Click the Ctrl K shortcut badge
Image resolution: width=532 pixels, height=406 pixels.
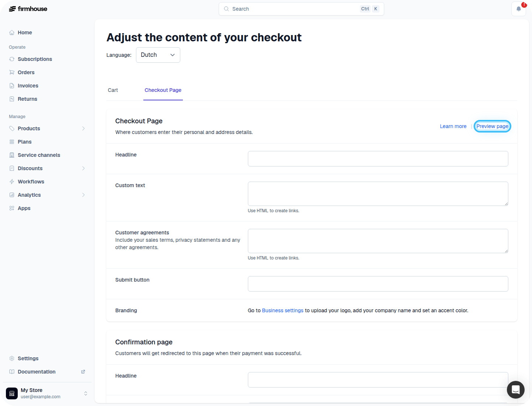pos(370,9)
